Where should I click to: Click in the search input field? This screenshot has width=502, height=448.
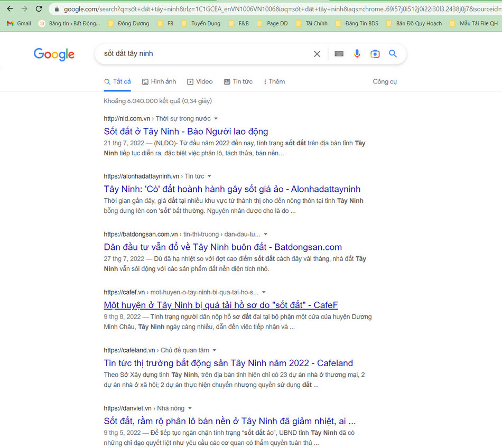click(x=205, y=54)
